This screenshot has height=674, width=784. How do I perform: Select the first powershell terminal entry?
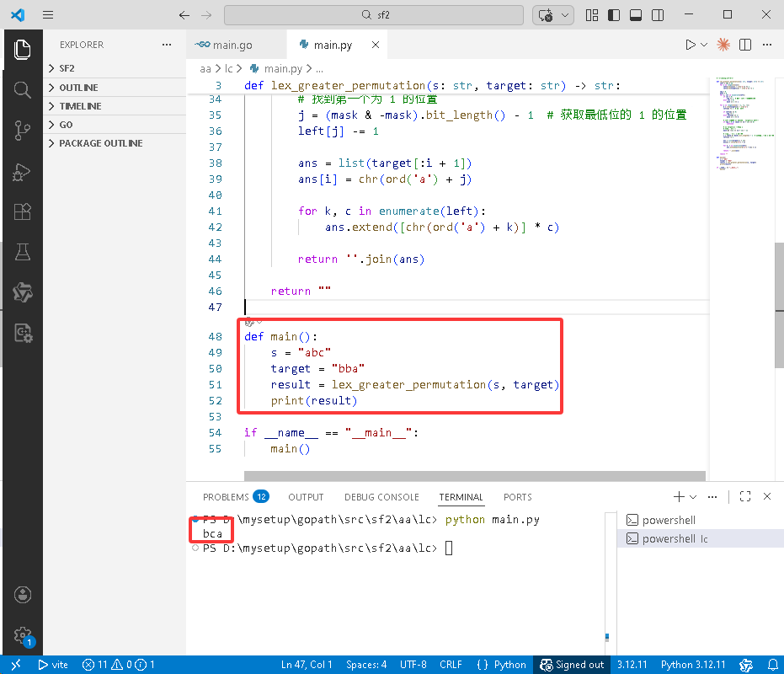point(701,520)
